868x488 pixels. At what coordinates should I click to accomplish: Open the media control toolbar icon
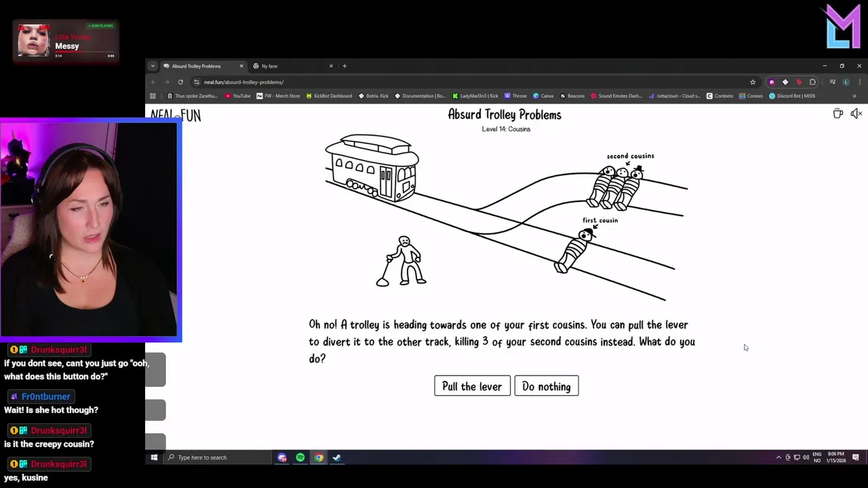click(833, 82)
